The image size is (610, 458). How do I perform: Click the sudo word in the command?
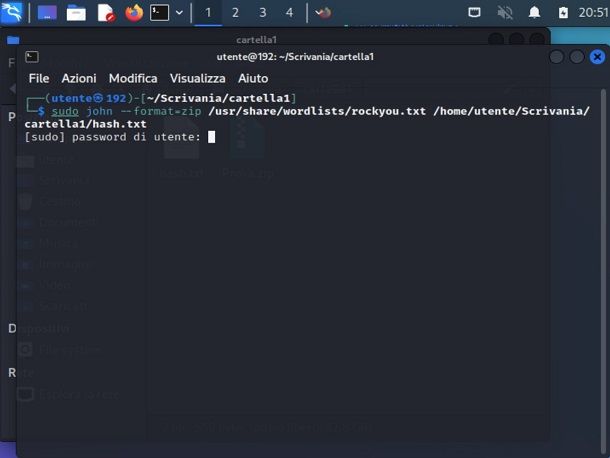click(x=65, y=111)
